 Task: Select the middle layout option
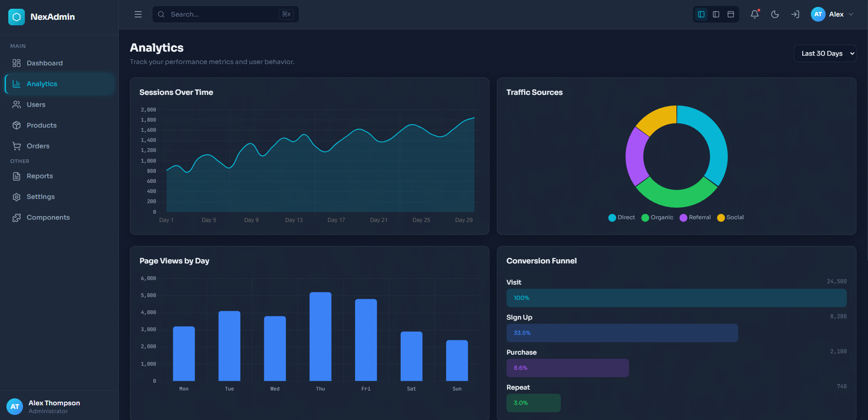716,14
